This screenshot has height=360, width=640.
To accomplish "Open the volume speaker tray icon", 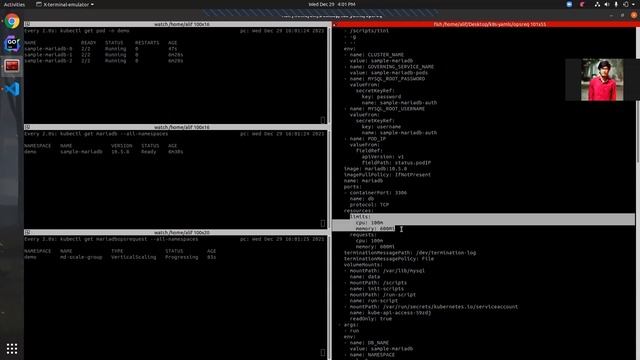I will click(607, 4).
